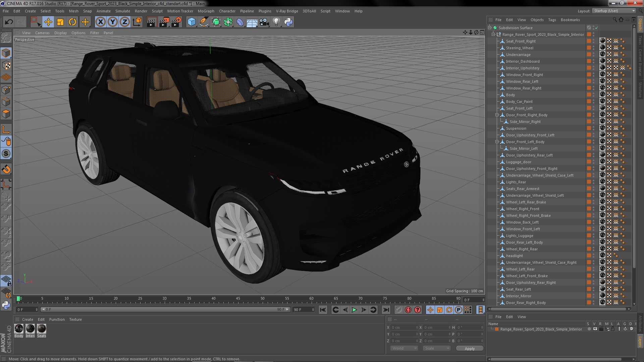This screenshot has width=644, height=362.
Task: Open the Python script icon in toolbar
Action: click(288, 22)
